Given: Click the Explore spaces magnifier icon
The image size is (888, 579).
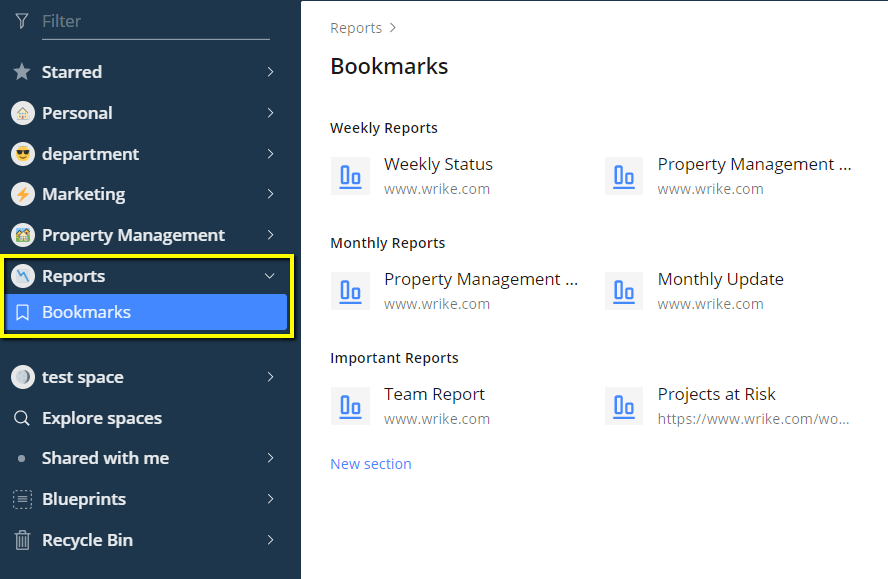Looking at the screenshot, I should tap(22, 418).
